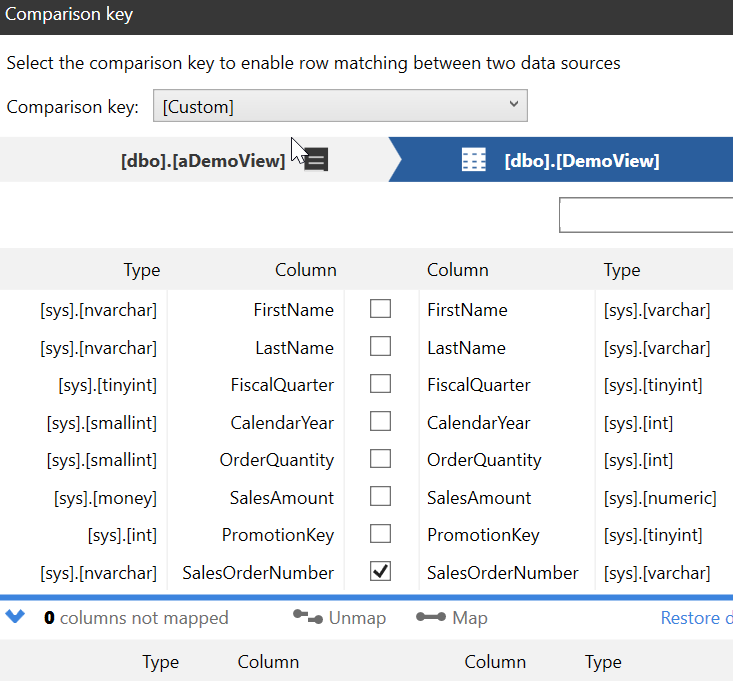The height and width of the screenshot is (692, 733).
Task: Toggle the PromotionKey checkbox
Action: pos(380,534)
